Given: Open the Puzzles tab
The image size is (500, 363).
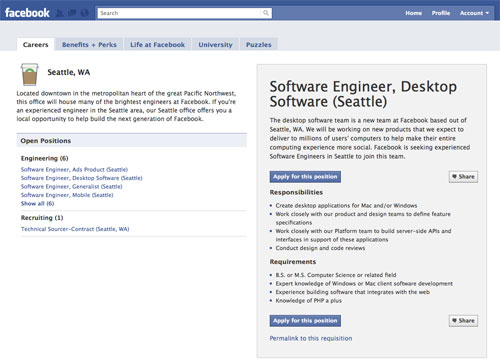Looking at the screenshot, I should (259, 45).
